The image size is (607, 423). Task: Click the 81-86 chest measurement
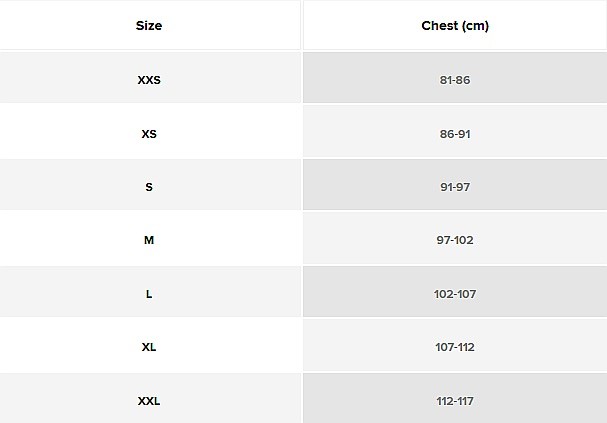pos(455,79)
